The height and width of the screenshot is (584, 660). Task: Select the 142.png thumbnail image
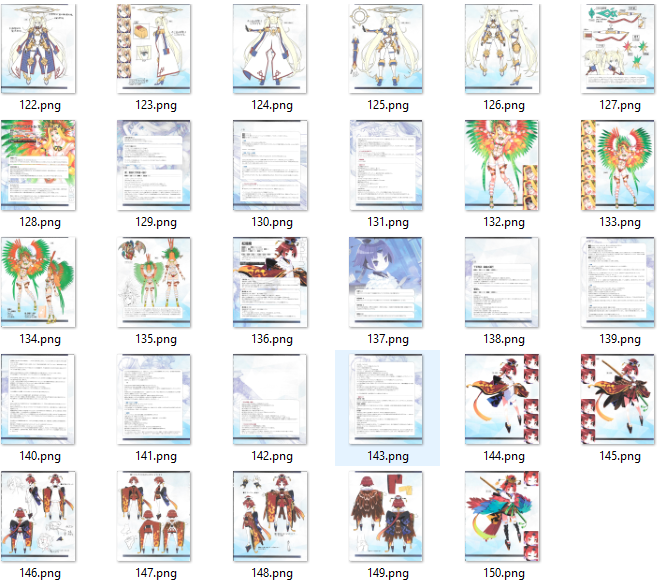click(270, 400)
